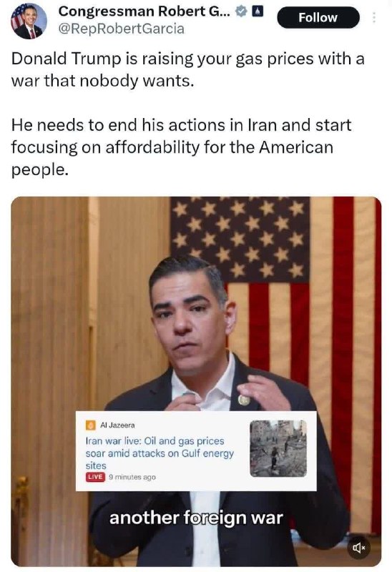Open the three-dot more options menu
The width and height of the screenshot is (392, 572).
pyautogui.click(x=373, y=17)
